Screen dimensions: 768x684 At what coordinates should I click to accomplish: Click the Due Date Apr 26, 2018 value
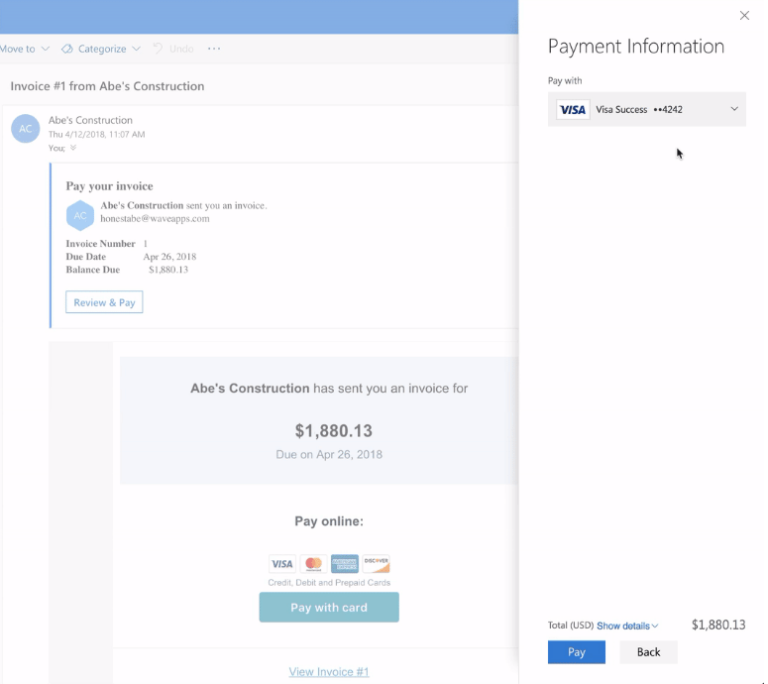tap(169, 257)
